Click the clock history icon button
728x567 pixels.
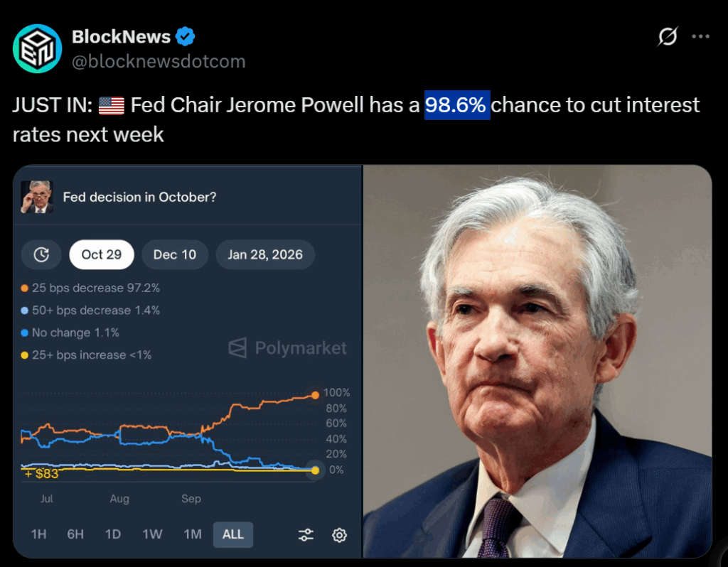click(41, 254)
